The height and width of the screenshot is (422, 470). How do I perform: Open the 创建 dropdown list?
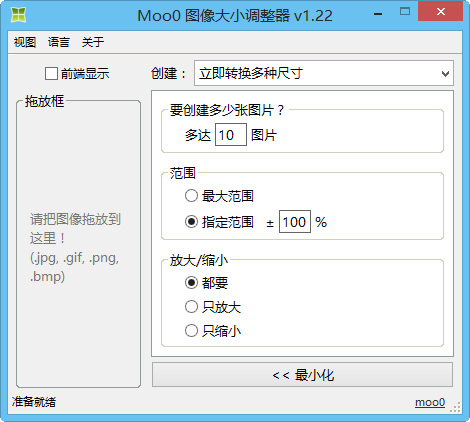point(324,73)
